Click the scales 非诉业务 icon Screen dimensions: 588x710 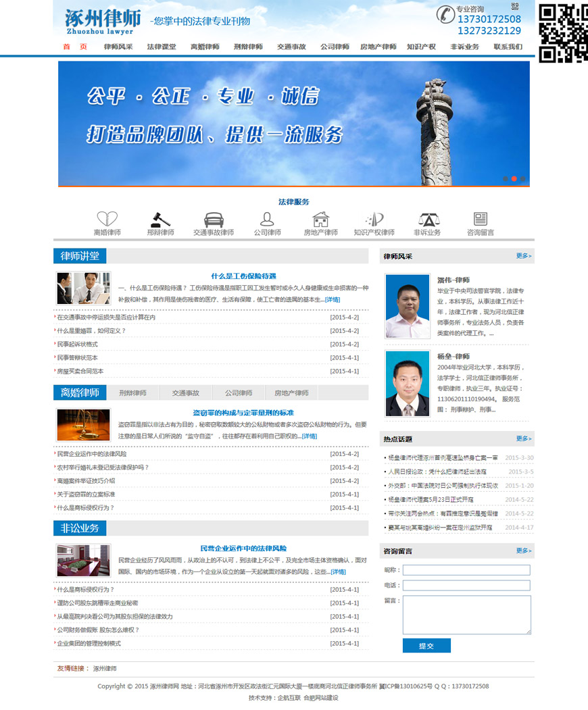tap(427, 219)
